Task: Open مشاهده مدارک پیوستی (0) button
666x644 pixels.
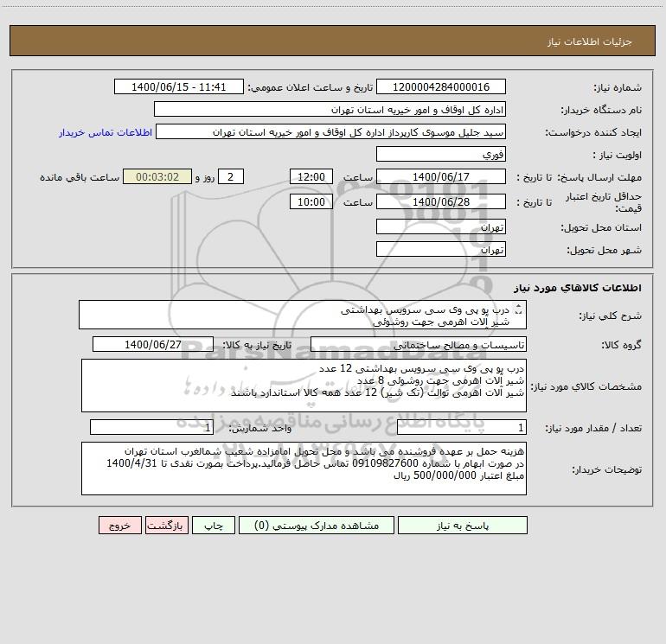Action: click(x=317, y=525)
